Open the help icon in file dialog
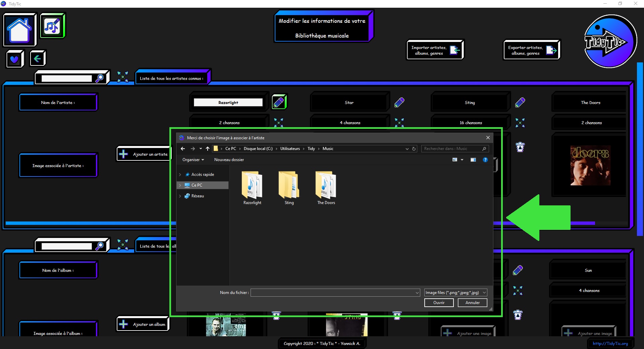Viewport: 644px width, 349px height. click(x=485, y=160)
